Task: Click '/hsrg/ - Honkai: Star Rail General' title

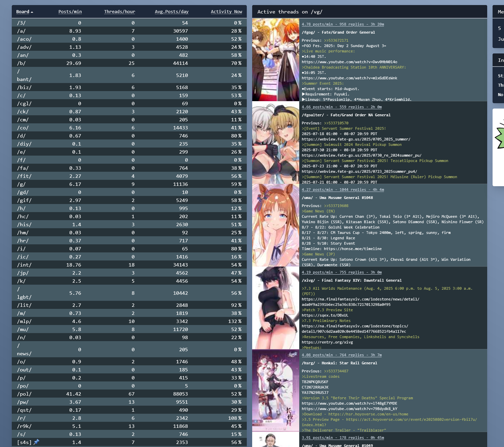Action: point(339,363)
